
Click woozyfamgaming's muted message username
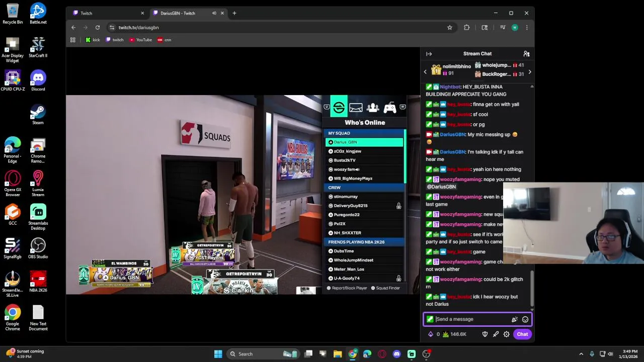coord(460,179)
